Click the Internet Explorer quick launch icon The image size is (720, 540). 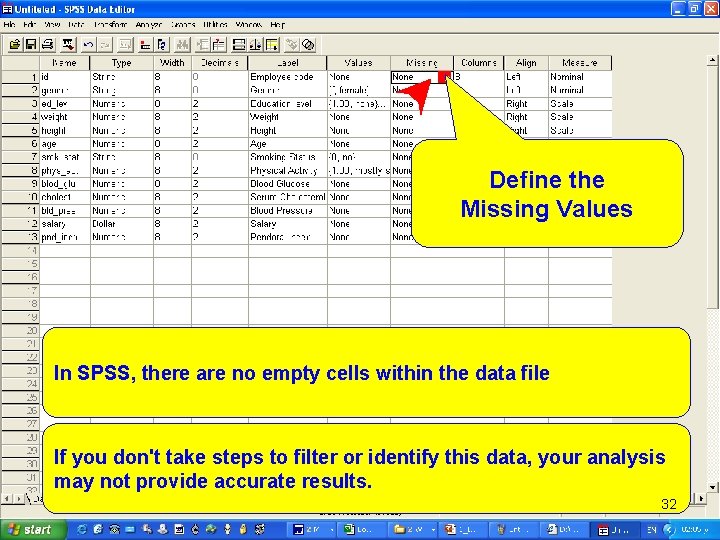click(82, 529)
